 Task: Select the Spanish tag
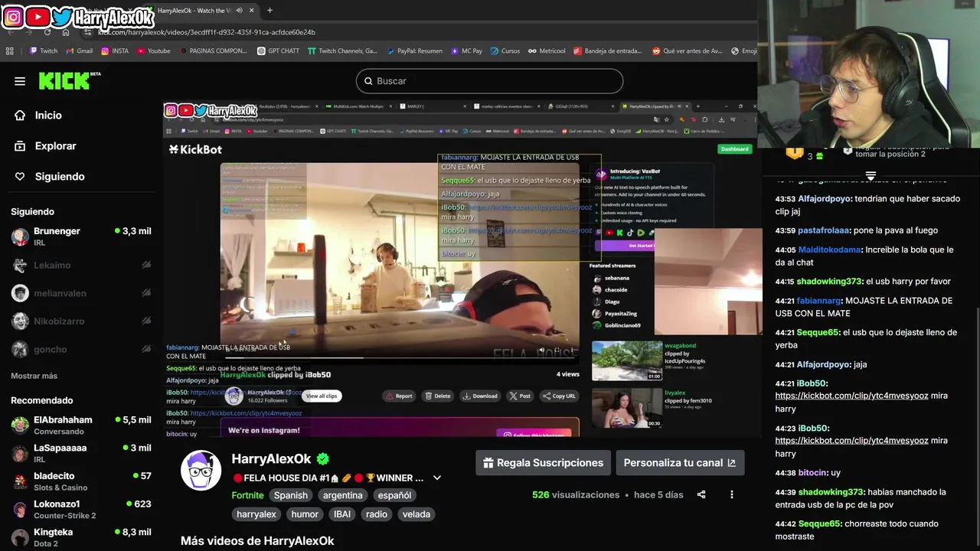coord(291,495)
